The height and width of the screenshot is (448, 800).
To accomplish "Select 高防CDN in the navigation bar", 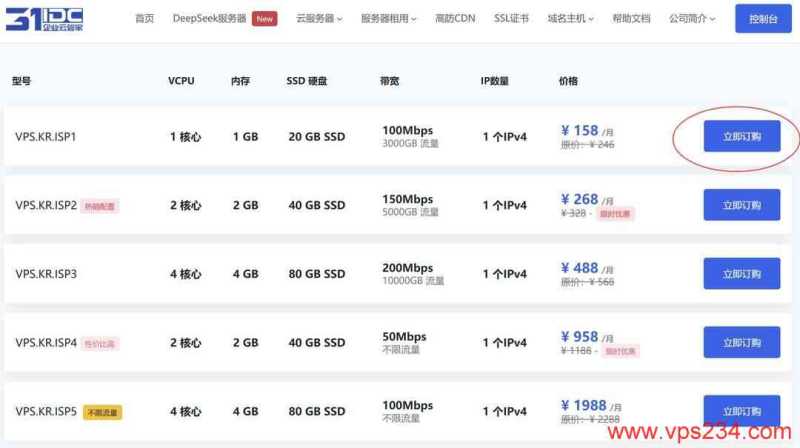I will pos(456,18).
